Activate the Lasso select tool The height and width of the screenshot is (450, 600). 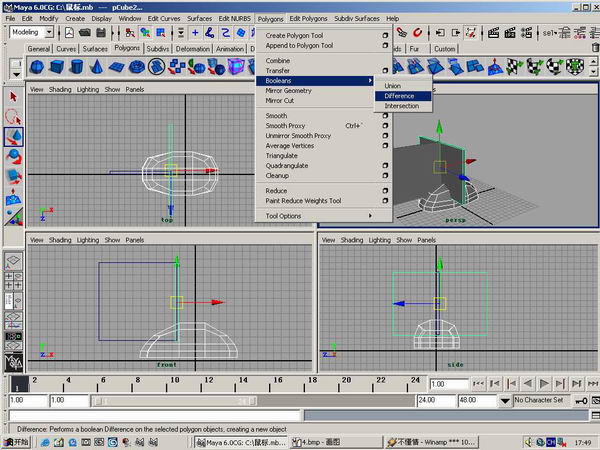(13, 117)
